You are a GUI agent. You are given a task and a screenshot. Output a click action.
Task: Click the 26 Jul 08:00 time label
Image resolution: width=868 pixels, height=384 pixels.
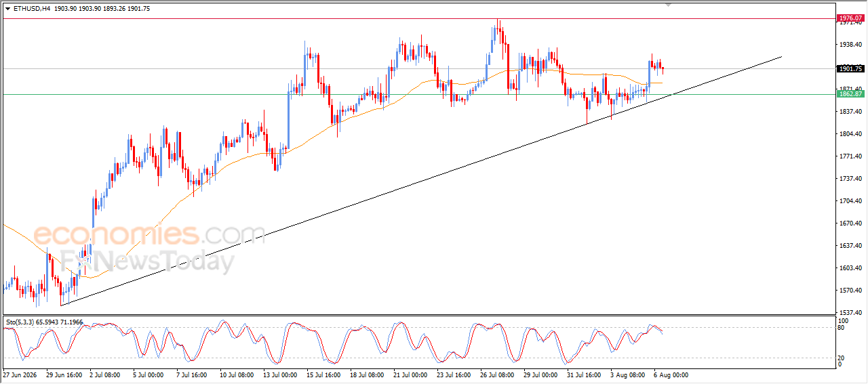498,374
